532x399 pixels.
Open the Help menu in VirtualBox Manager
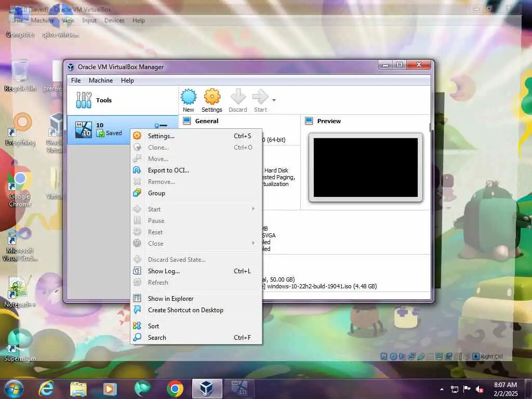coord(127,81)
